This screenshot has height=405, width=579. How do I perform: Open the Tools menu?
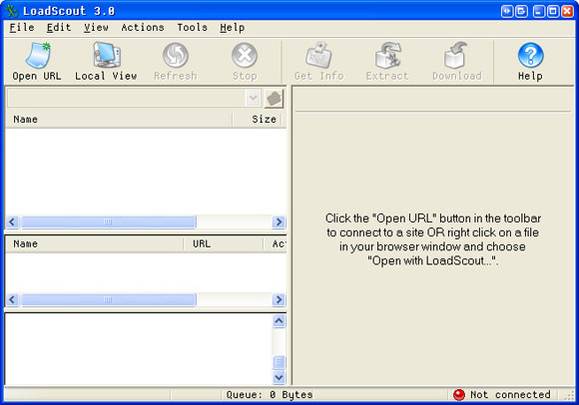192,28
